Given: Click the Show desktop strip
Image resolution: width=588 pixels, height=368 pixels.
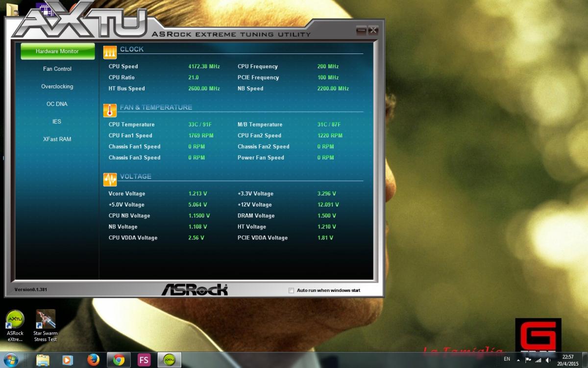Looking at the screenshot, I should tap(585, 360).
